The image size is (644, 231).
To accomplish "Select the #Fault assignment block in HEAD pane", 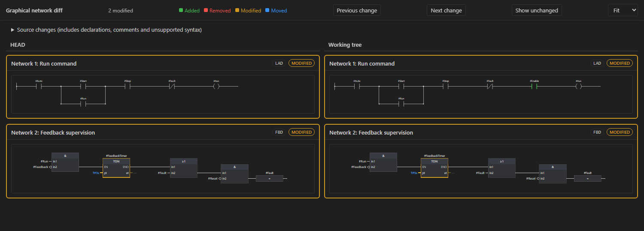I will tap(270, 178).
